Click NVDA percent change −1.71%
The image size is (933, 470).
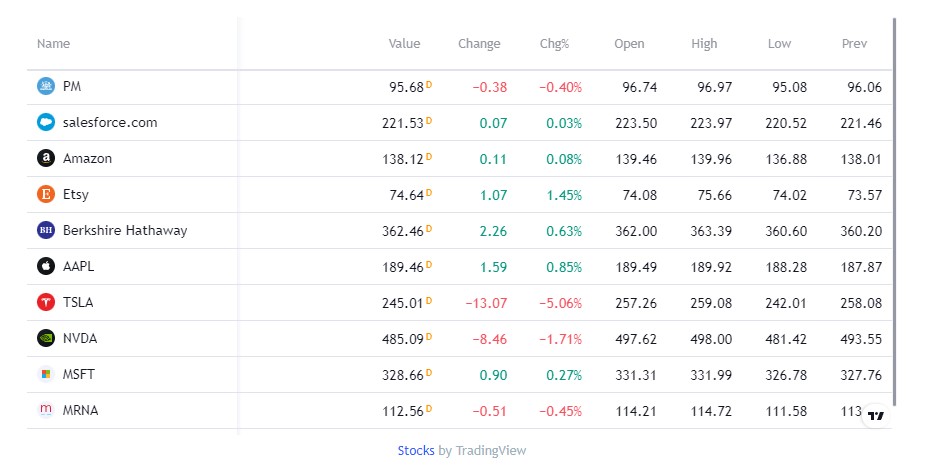(561, 339)
